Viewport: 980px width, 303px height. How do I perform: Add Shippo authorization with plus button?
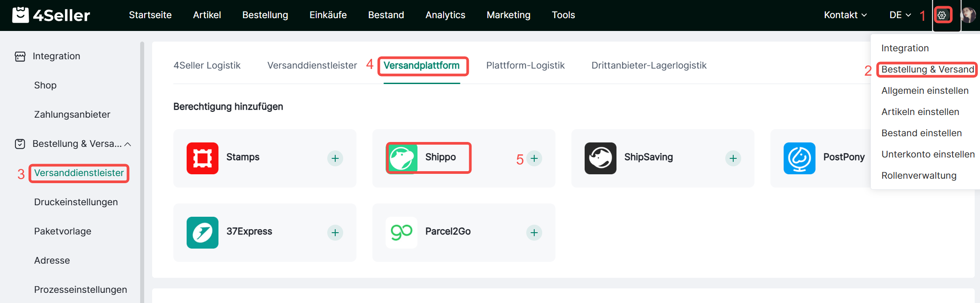tap(534, 158)
